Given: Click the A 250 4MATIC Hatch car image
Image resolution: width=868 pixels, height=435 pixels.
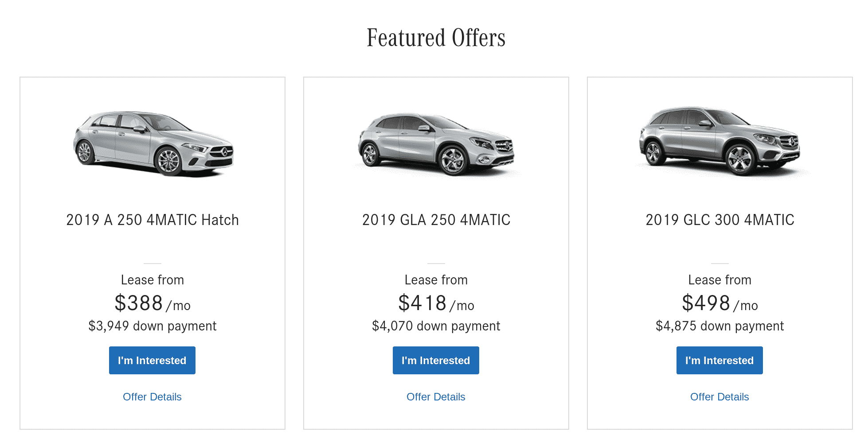Looking at the screenshot, I should coord(153,143).
